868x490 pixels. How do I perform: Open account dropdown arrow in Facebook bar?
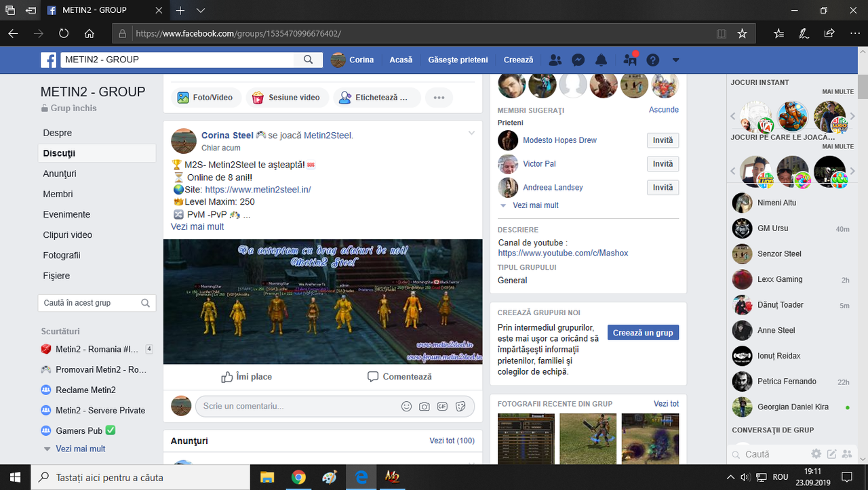click(675, 60)
